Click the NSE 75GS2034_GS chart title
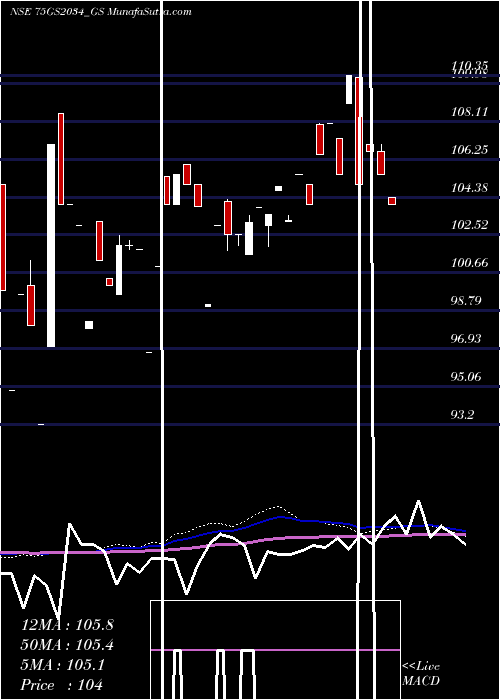This screenshot has height=700, width=500. click(100, 12)
